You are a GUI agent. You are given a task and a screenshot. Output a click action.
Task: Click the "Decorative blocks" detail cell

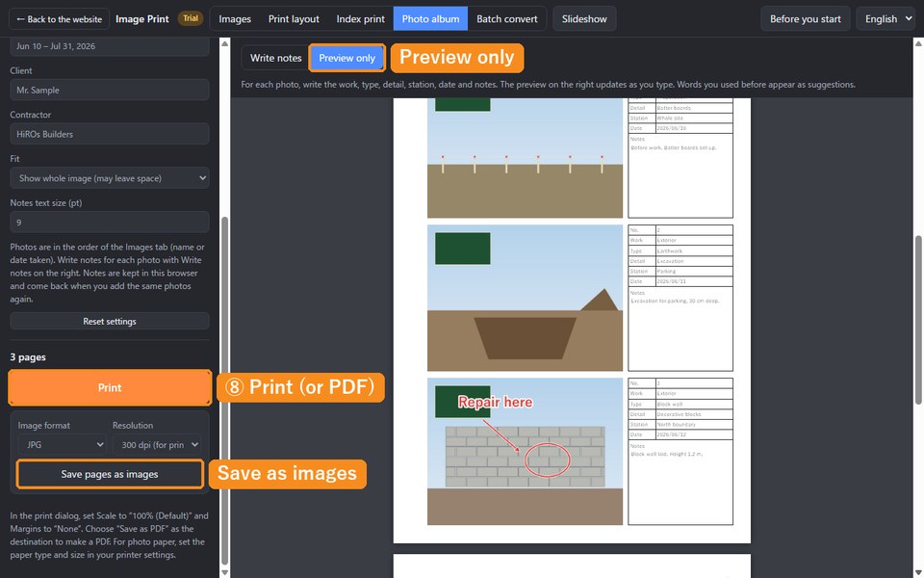point(694,414)
